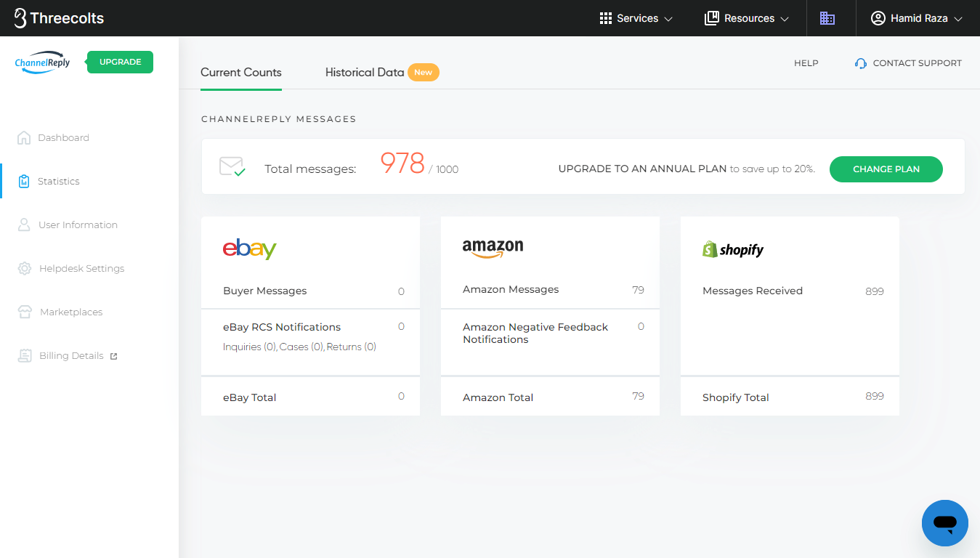
Task: Click the eBay RCS Notifications label
Action: (x=282, y=327)
